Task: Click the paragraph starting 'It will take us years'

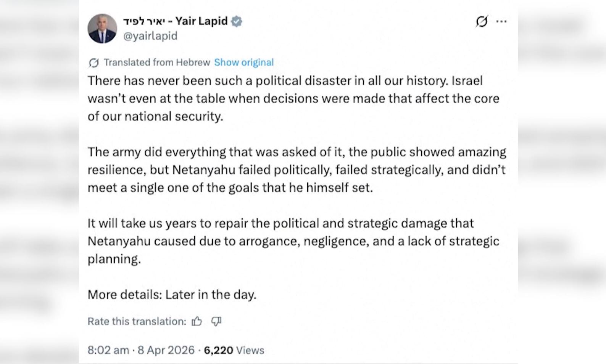Action: coord(293,241)
